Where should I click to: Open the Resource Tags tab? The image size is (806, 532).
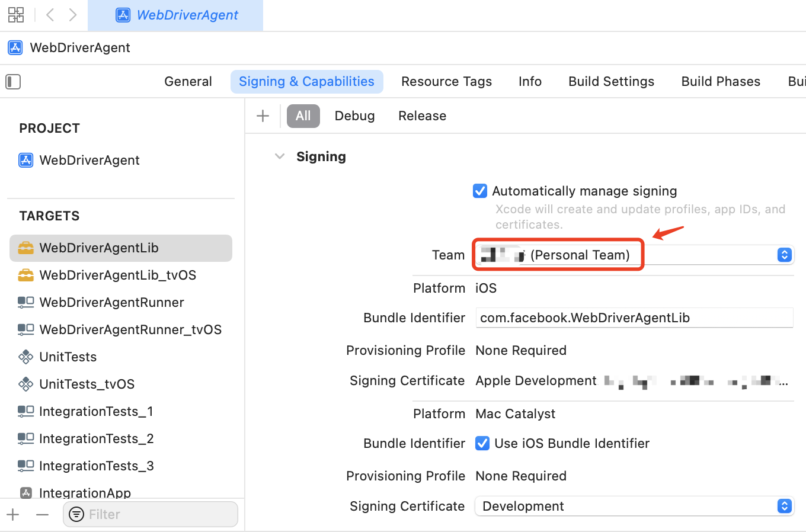(x=446, y=81)
